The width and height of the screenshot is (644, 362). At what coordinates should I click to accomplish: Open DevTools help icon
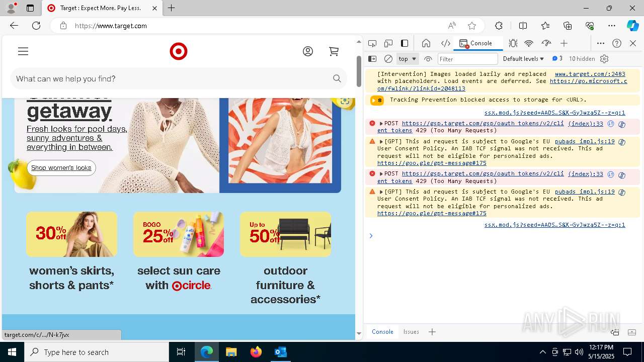(617, 43)
